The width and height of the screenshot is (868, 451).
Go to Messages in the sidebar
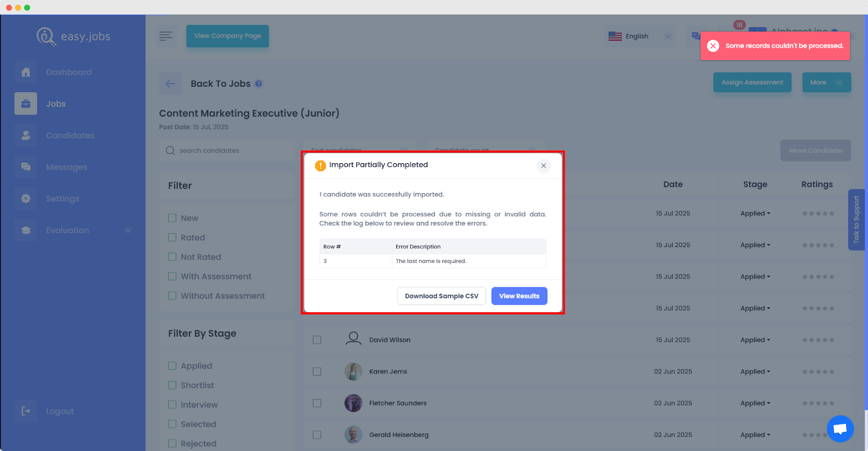(x=66, y=167)
